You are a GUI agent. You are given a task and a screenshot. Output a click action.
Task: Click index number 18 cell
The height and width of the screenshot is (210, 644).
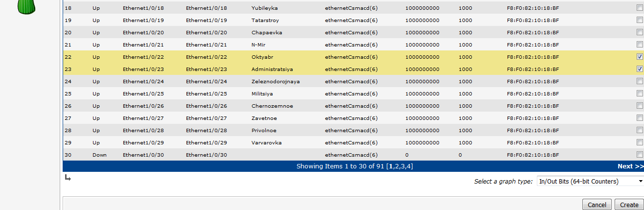tap(68, 8)
